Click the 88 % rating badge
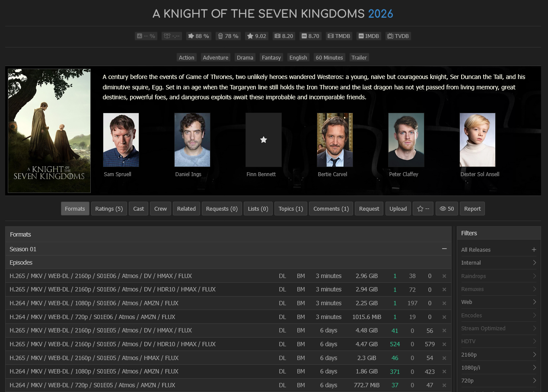Screen dimensions: 548x392 (x=199, y=36)
